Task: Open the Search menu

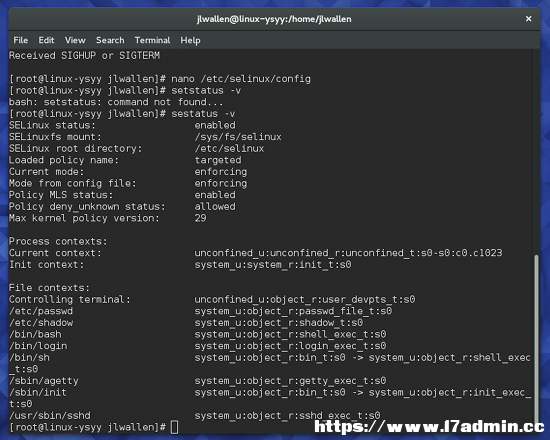Action: pyautogui.click(x=110, y=40)
